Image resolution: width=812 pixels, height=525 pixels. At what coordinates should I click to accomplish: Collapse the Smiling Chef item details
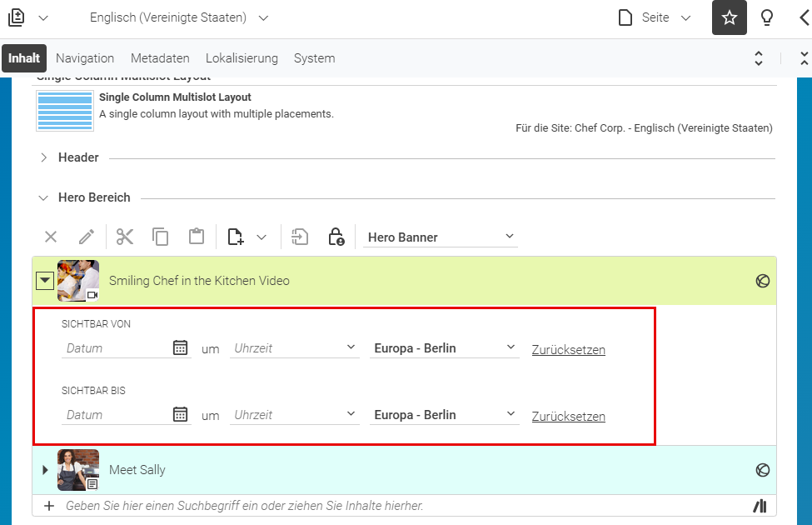pyautogui.click(x=45, y=281)
